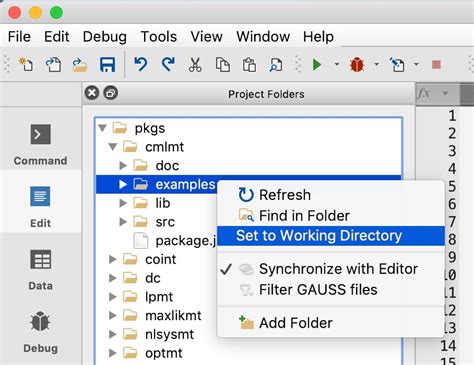Choose Set to Working Directory
The width and height of the screenshot is (474, 365).
point(331,236)
